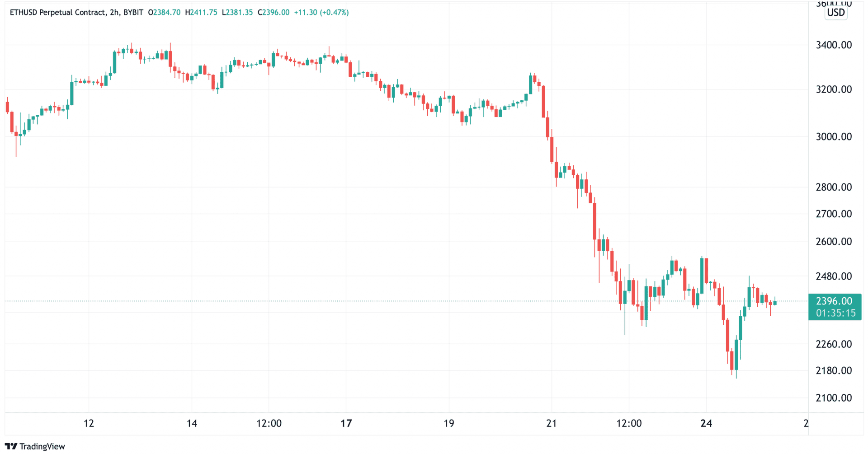Click the current price label 2396.00
This screenshot has width=868, height=454.
[834, 301]
